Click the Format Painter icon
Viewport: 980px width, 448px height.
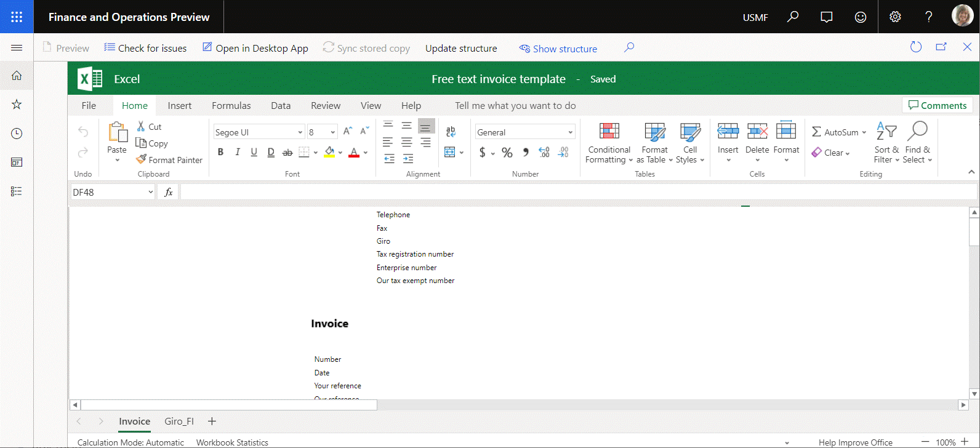click(142, 159)
